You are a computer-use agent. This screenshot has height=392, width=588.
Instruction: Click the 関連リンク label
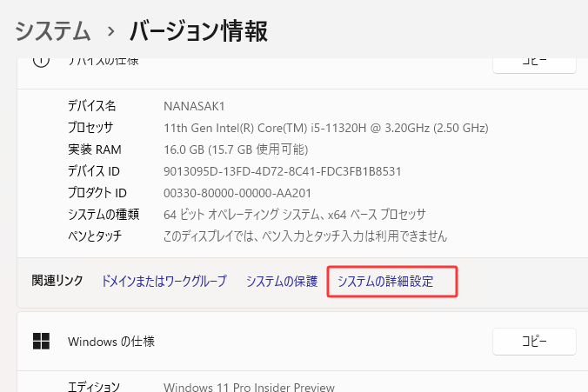57,281
